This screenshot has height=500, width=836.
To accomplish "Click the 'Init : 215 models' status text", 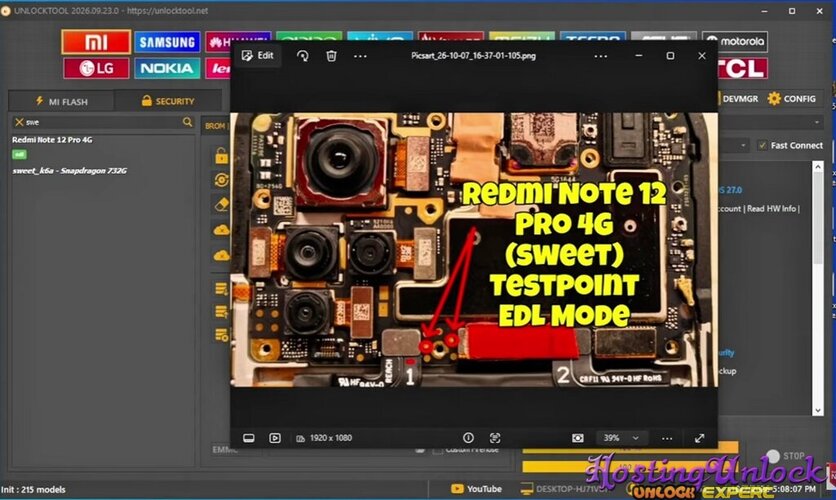I will tap(33, 489).
